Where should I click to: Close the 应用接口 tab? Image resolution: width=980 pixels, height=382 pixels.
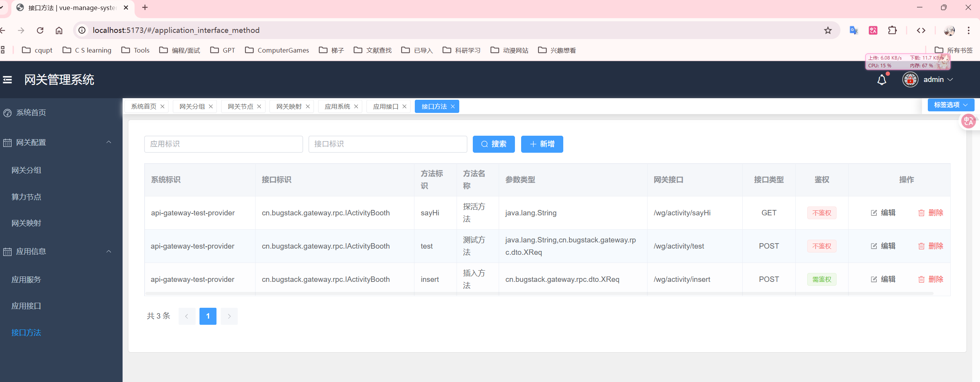tap(404, 106)
